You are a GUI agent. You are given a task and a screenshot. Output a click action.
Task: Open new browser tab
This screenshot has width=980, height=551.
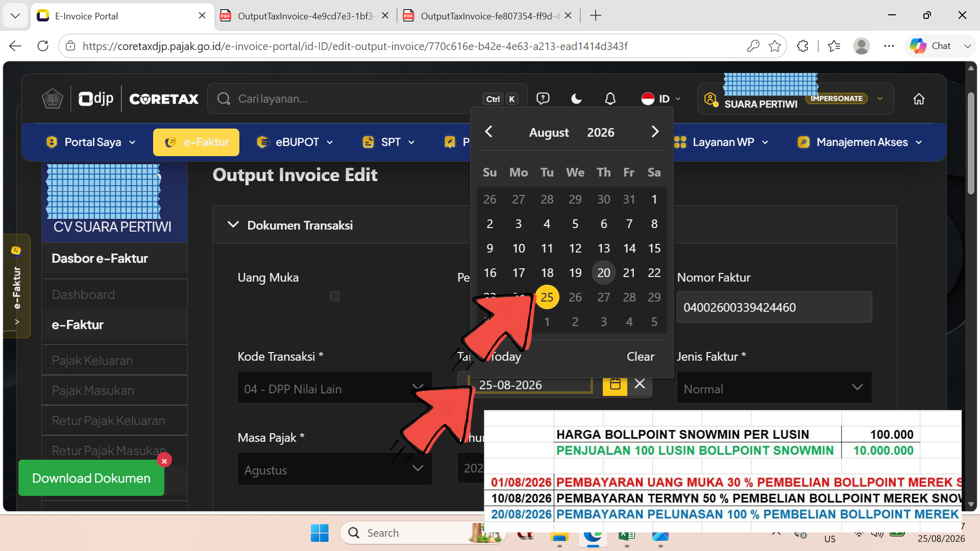click(x=595, y=16)
